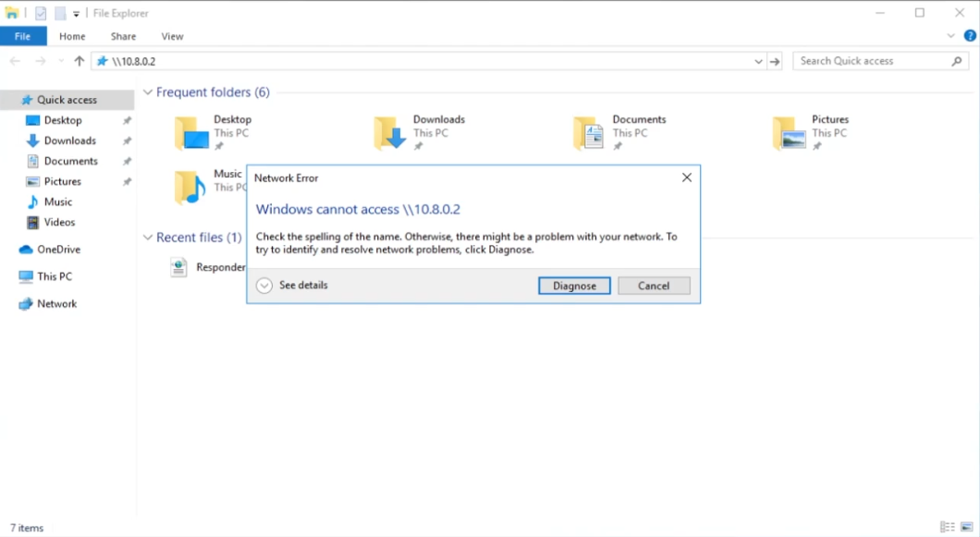The image size is (980, 537).
Task: Select Network in the navigation pane
Action: click(56, 303)
